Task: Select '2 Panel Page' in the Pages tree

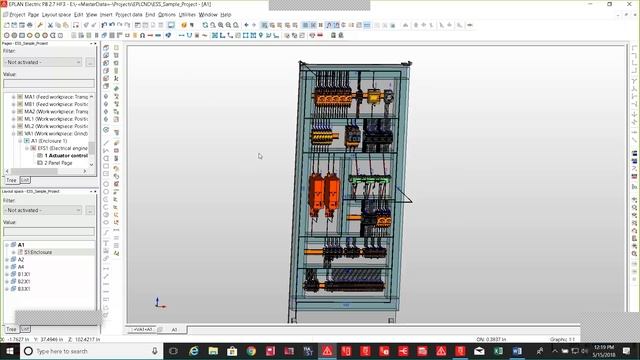Action: [x=58, y=163]
